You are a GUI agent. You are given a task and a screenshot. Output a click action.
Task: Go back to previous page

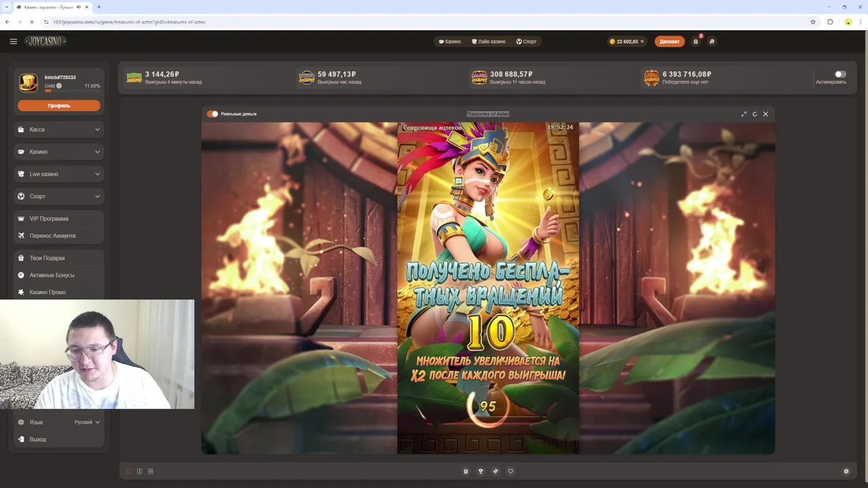pos(7,22)
